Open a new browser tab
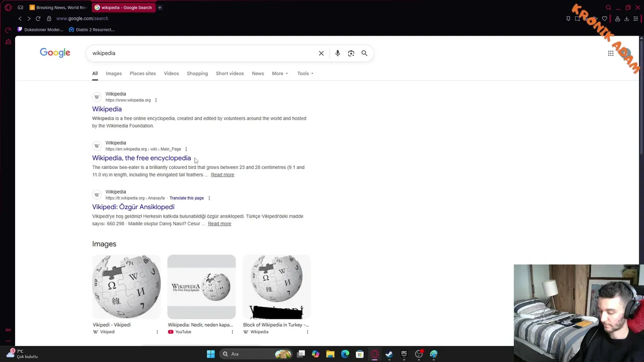The height and width of the screenshot is (362, 644). [x=159, y=8]
